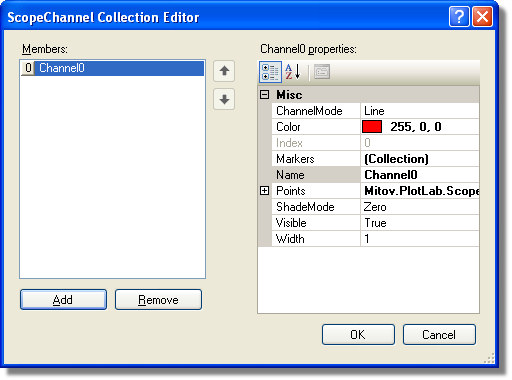Select the Points property label
The height and width of the screenshot is (380, 512).
pos(291,191)
